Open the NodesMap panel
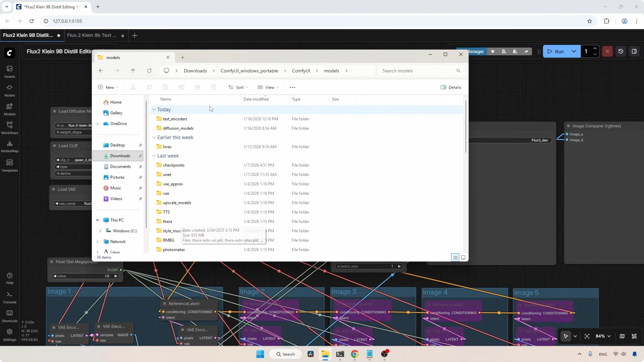Image resolution: width=644 pixels, height=362 pixels. click(9, 146)
